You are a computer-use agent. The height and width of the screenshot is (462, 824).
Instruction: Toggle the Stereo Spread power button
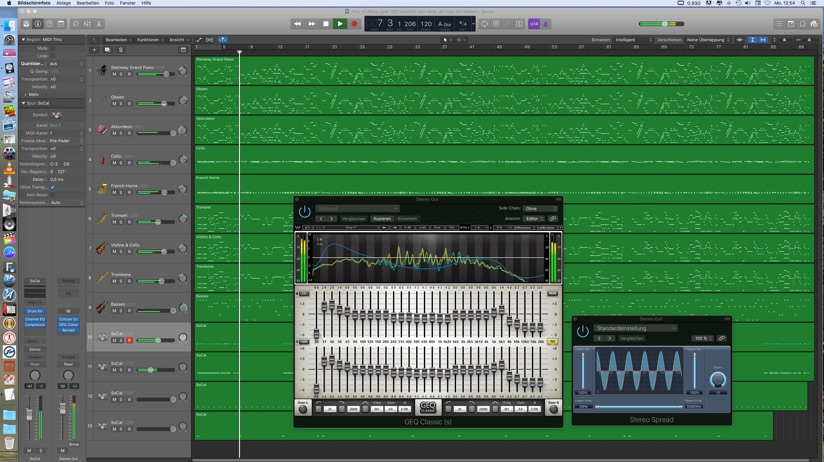click(x=582, y=332)
